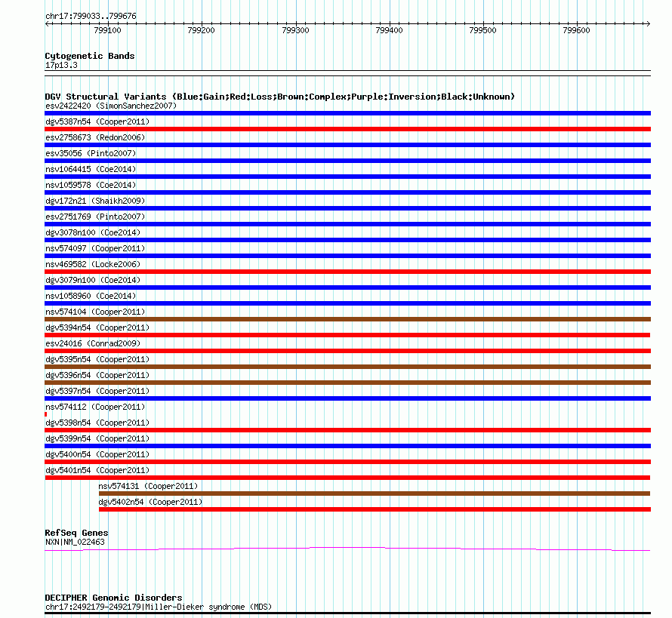This screenshot has height=618, width=672.
Task: Click ruler tick label 799500
Action: 483,30
